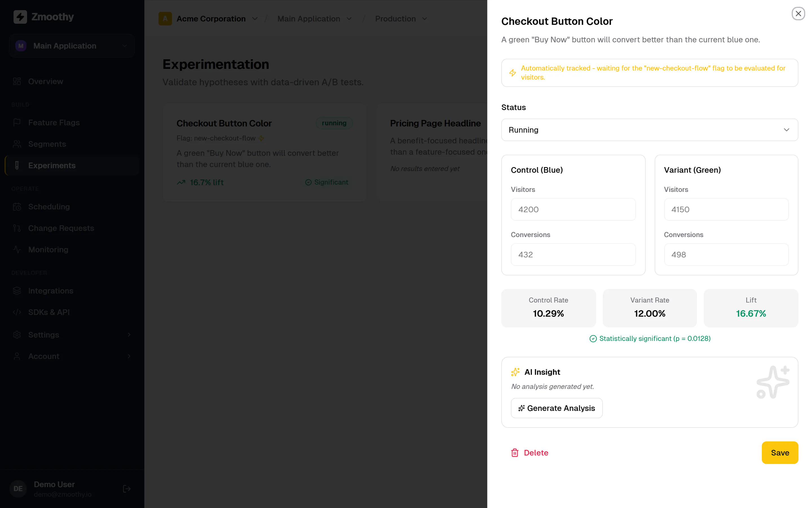Image resolution: width=812 pixels, height=508 pixels.
Task: Click the Scheduling calendar icon
Action: [x=17, y=207]
